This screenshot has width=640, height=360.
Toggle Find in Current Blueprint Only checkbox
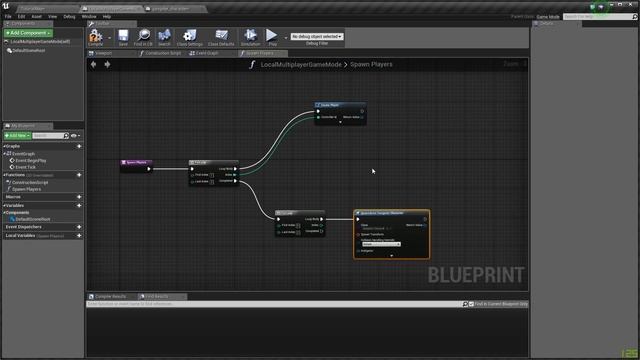[x=471, y=304]
